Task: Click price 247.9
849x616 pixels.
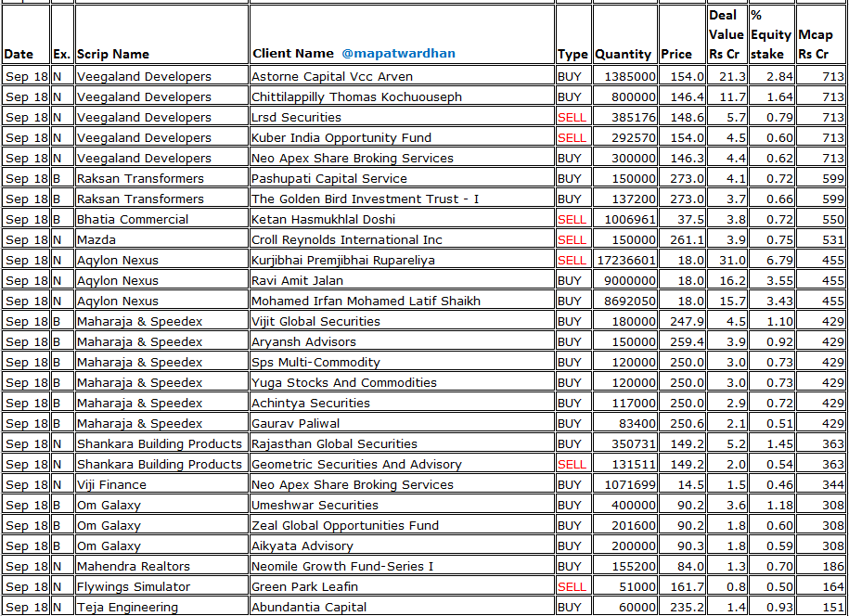Action: (x=688, y=322)
